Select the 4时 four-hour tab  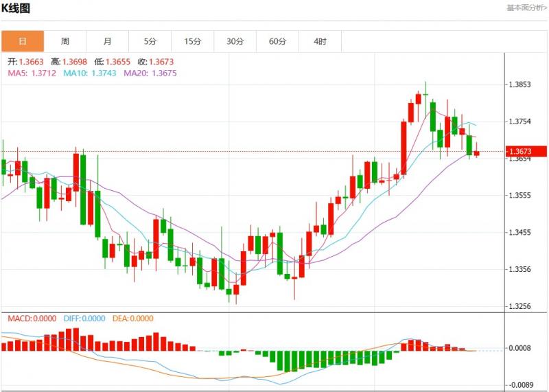pos(320,41)
